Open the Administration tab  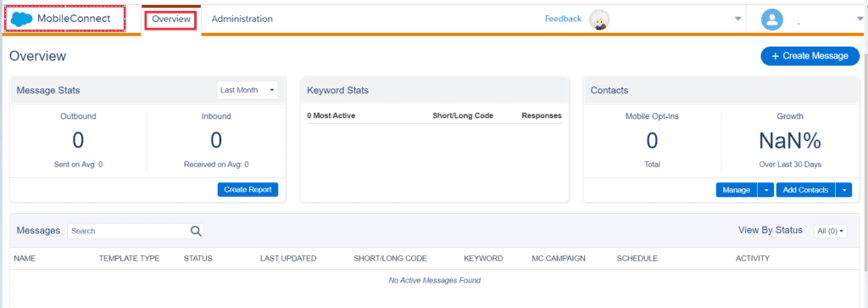242,19
